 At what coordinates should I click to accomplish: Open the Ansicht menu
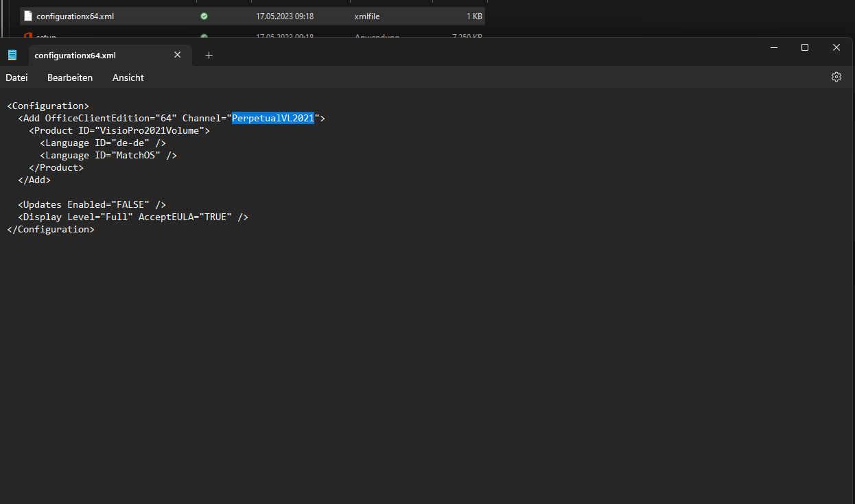click(x=128, y=77)
